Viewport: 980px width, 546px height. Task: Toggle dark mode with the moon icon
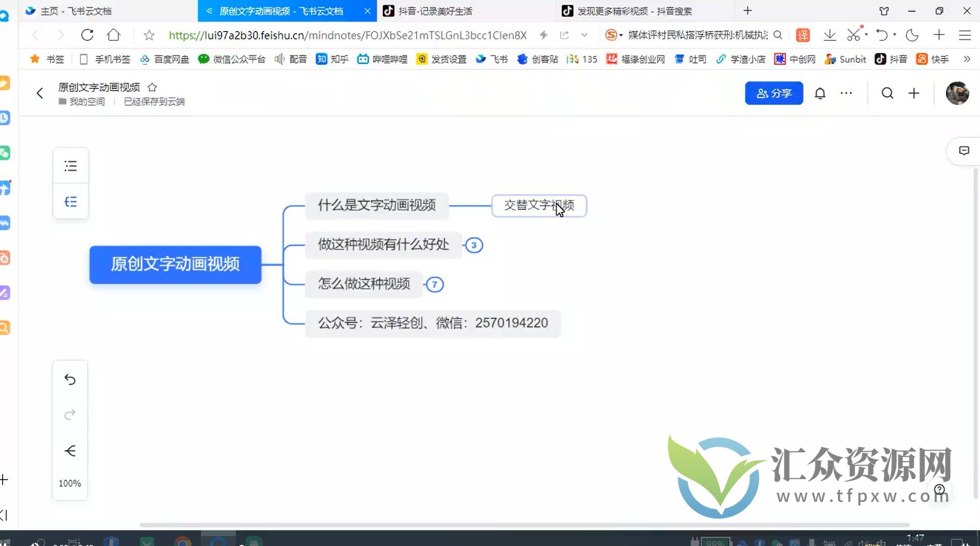[912, 35]
